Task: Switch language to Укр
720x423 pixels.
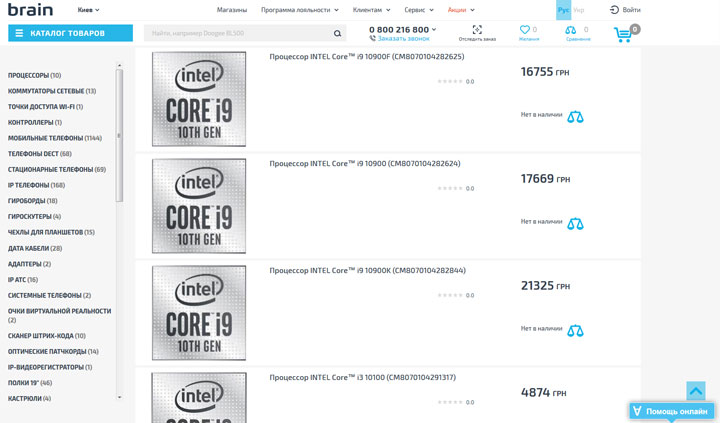Action: click(579, 10)
